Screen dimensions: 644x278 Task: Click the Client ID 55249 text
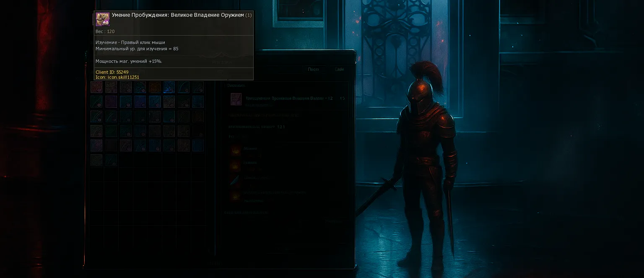(112, 72)
